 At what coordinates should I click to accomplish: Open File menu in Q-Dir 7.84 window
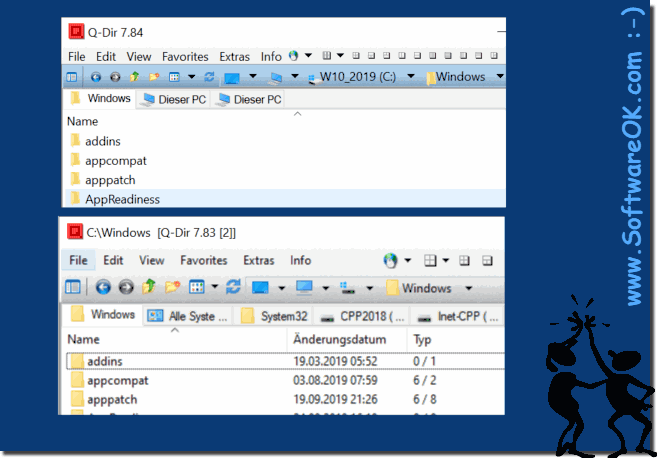pos(77,56)
